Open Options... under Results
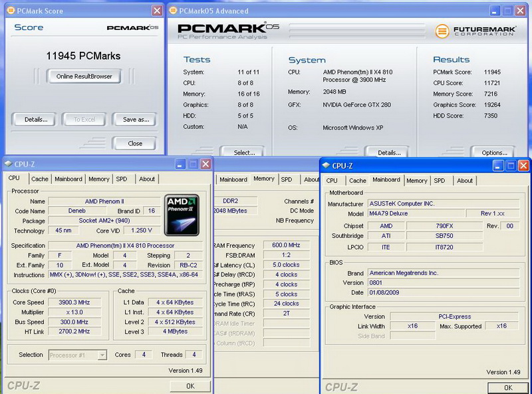532x394 pixels. [x=494, y=153]
